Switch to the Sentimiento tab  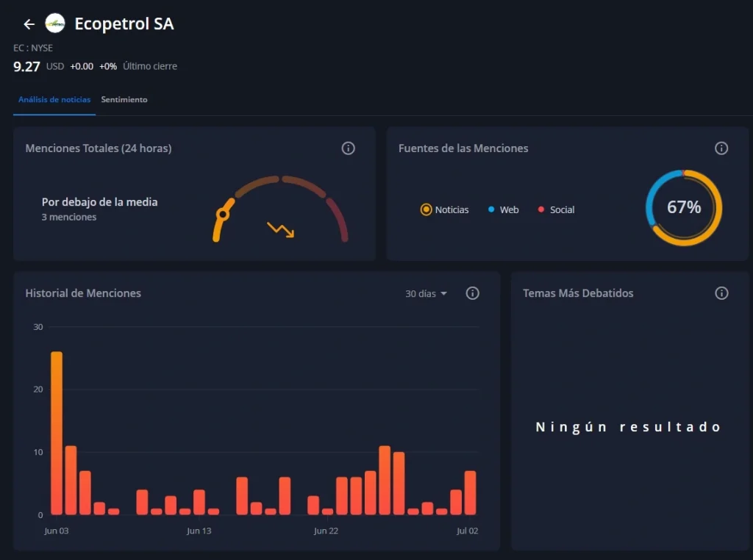point(124,99)
